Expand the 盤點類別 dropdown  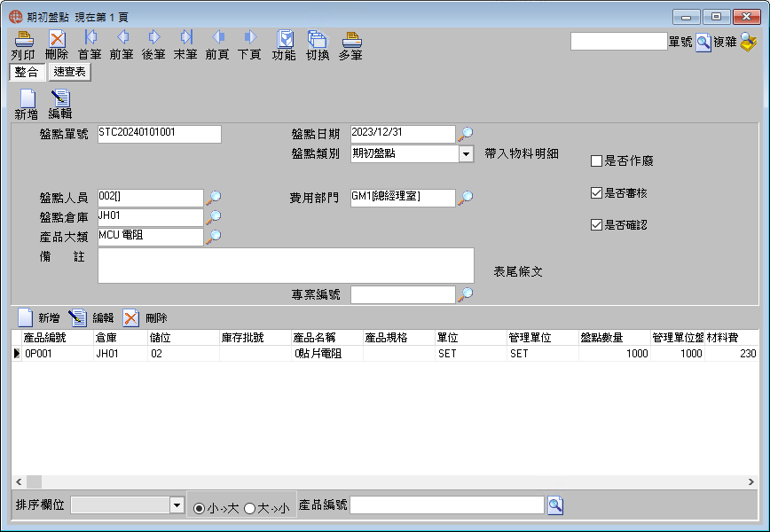[466, 154]
